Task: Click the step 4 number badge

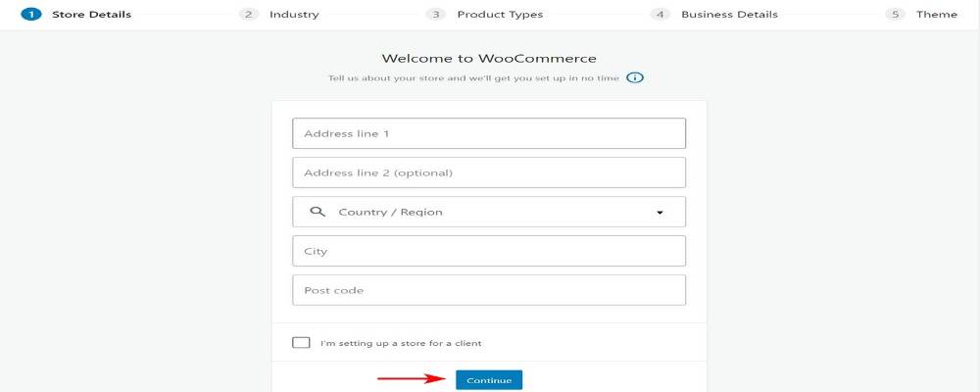Action: pos(661,15)
